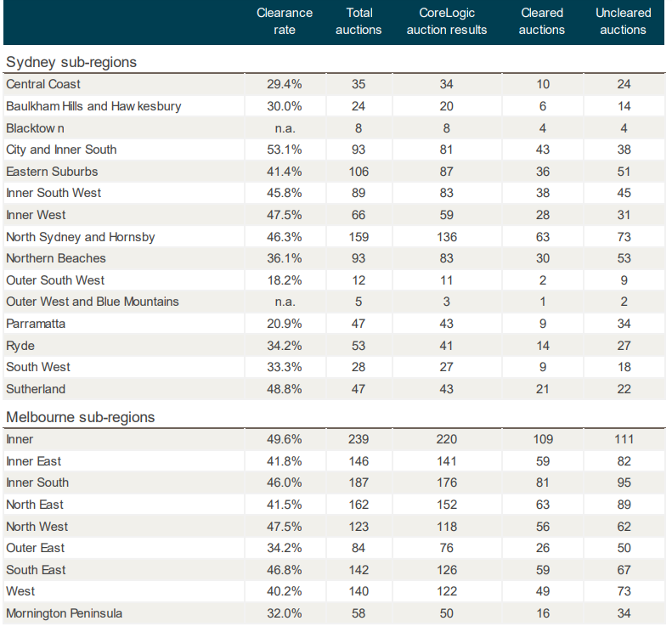This screenshot has width=672, height=632.
Task: Select the North Sydney and Hornsby label
Action: coord(81,237)
